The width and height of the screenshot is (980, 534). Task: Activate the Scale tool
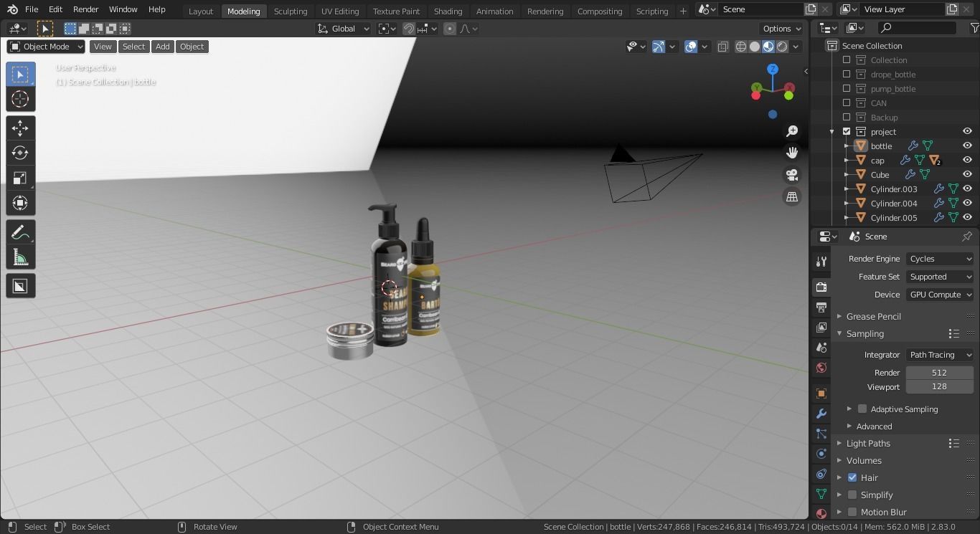(x=20, y=178)
